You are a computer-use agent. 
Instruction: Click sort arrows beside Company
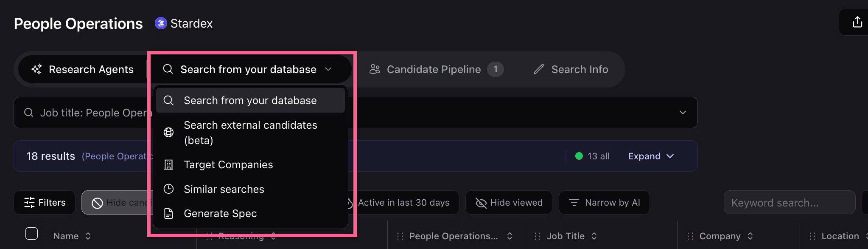tap(750, 236)
